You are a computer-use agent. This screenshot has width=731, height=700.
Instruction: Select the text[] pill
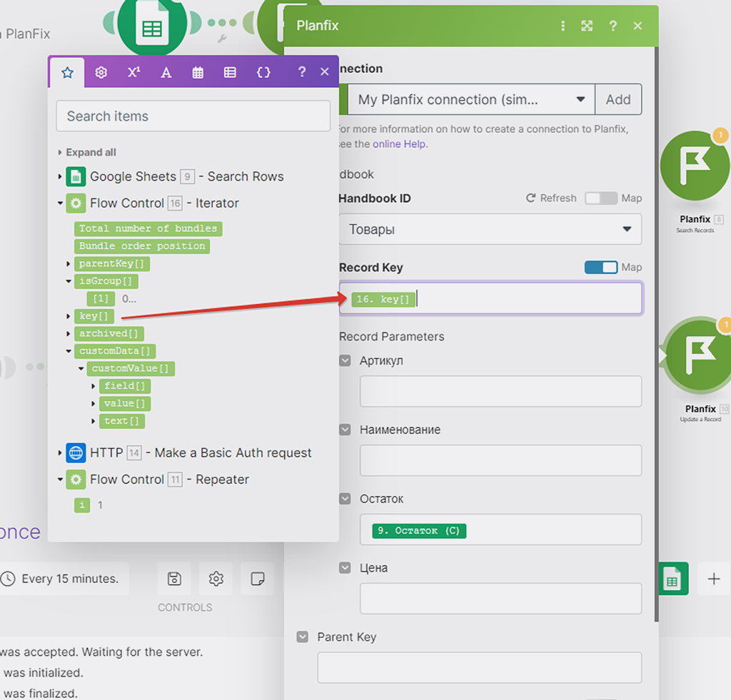click(121, 421)
